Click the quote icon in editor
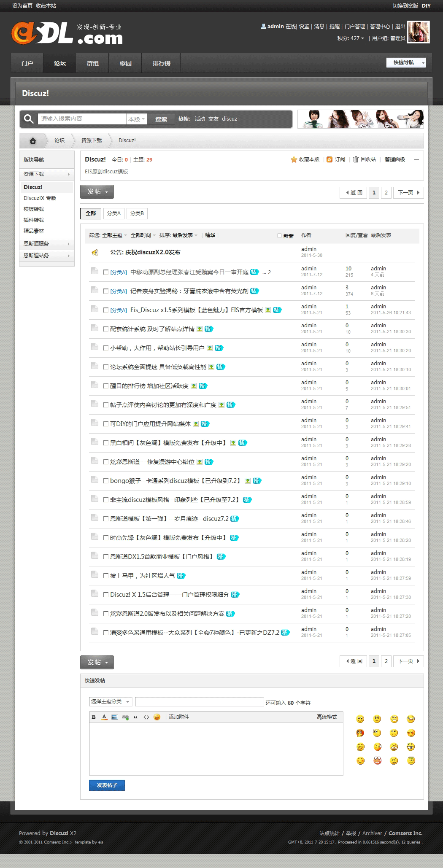 [x=136, y=717]
